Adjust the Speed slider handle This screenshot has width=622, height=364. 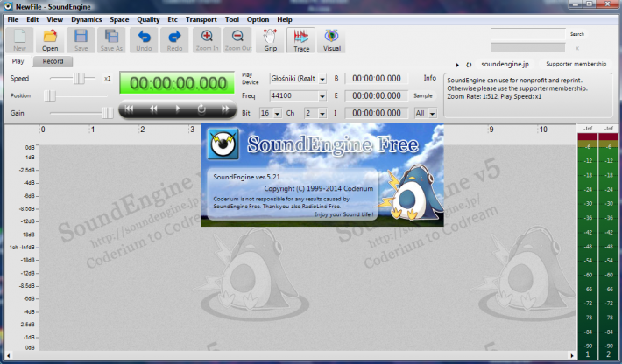[80, 79]
